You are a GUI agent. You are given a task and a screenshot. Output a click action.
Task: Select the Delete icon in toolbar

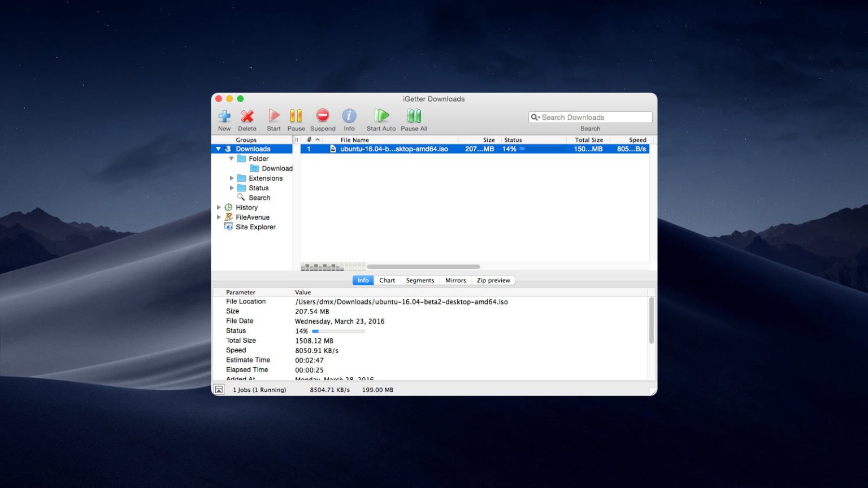[247, 116]
